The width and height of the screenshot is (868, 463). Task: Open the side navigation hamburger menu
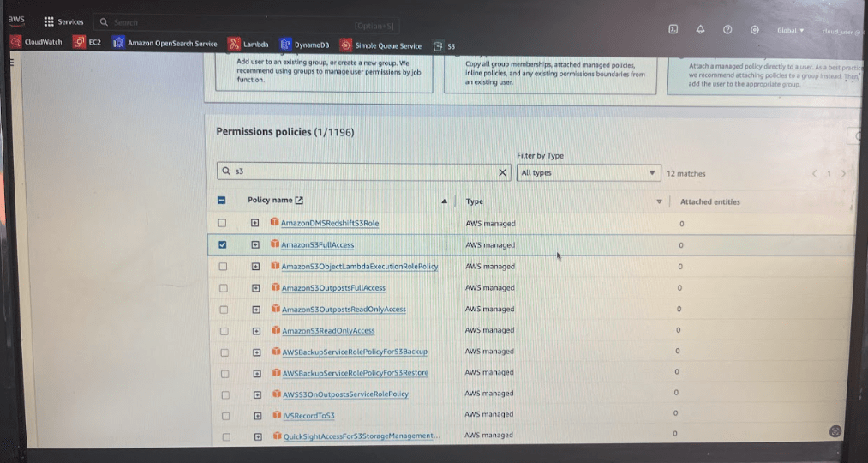(x=11, y=61)
